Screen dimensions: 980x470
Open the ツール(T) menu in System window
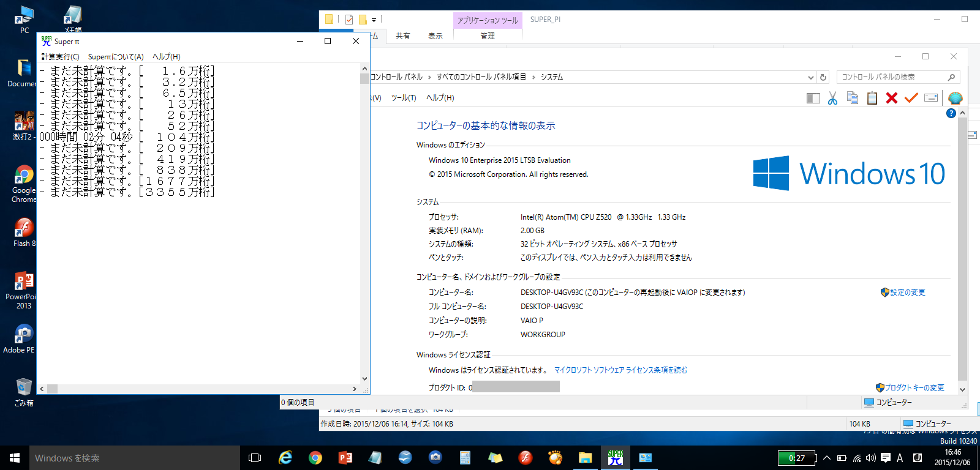pyautogui.click(x=404, y=98)
